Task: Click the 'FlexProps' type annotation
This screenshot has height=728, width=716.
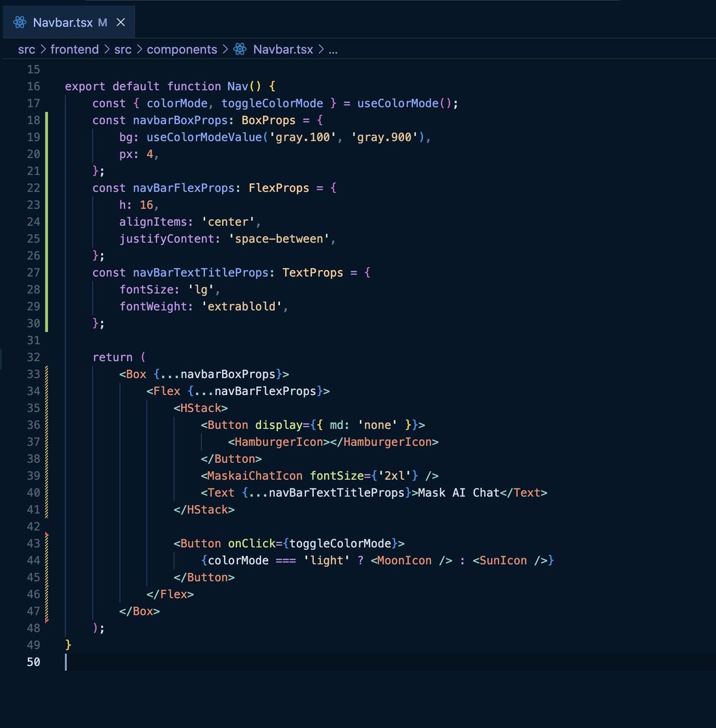Action: 279,188
